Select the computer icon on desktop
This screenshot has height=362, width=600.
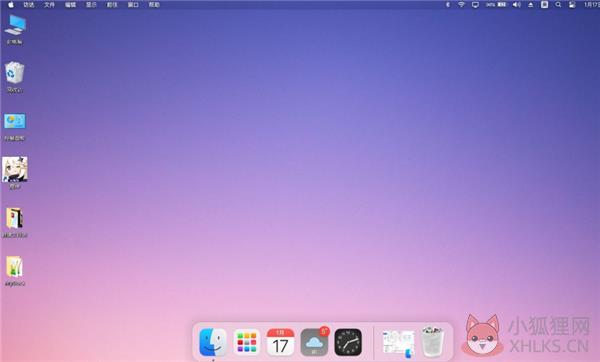[15, 29]
